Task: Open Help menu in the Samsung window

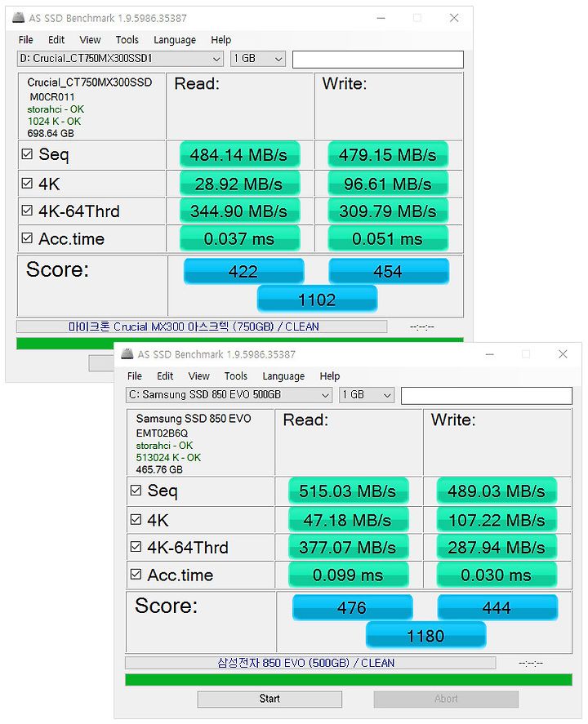Action: (x=329, y=375)
